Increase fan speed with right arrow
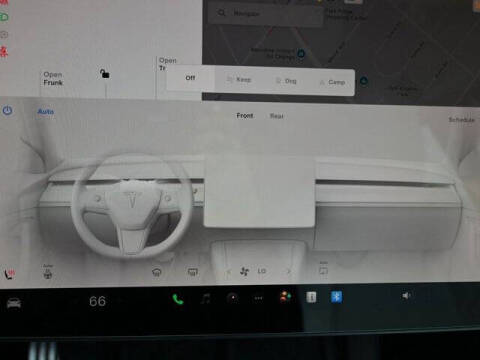This screenshot has height=360, width=480. pos(289,271)
